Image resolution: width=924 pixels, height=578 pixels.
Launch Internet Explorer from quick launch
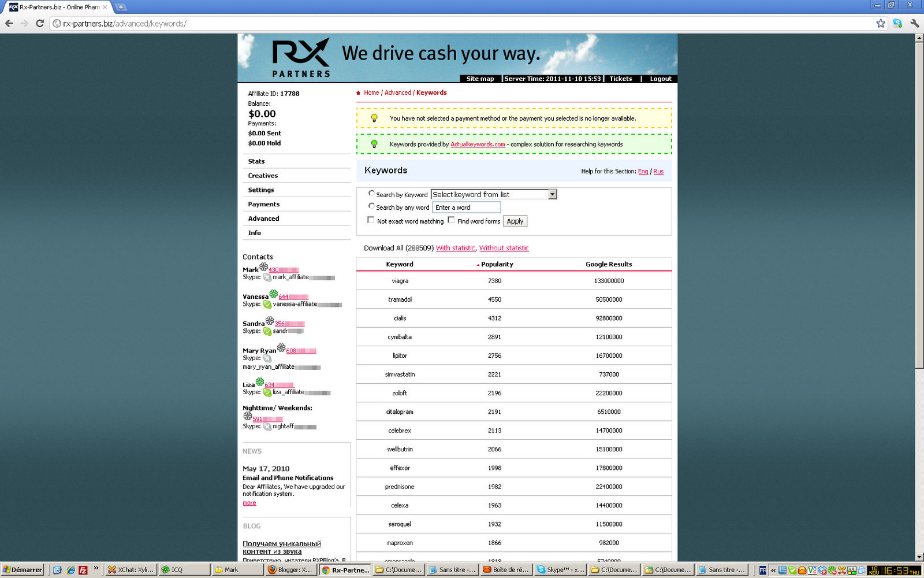click(70, 570)
